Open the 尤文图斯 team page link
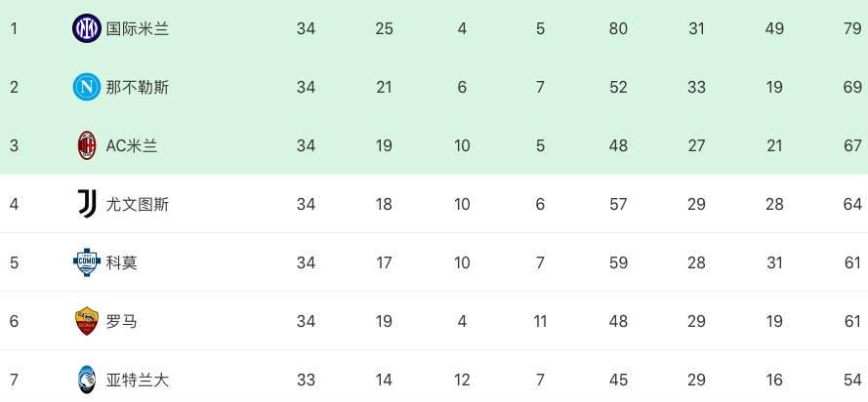 click(x=138, y=204)
